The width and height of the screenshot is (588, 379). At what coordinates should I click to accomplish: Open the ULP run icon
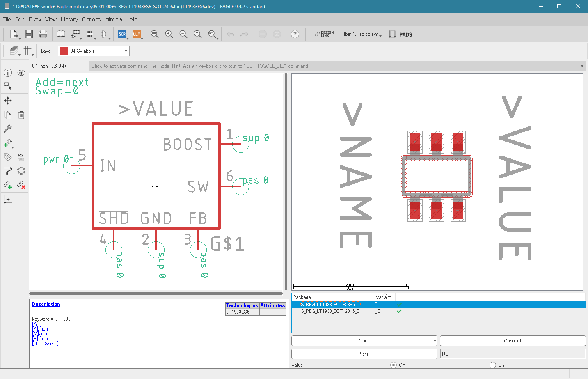click(137, 34)
